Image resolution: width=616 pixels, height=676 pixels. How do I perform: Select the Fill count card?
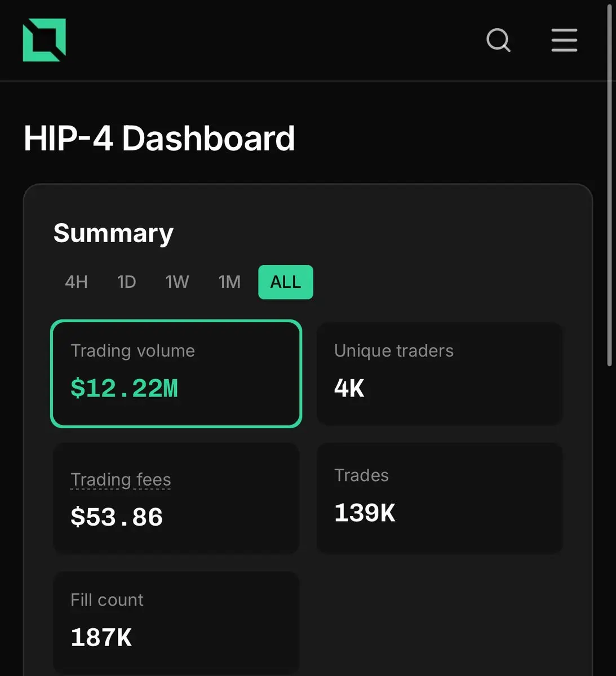point(176,622)
